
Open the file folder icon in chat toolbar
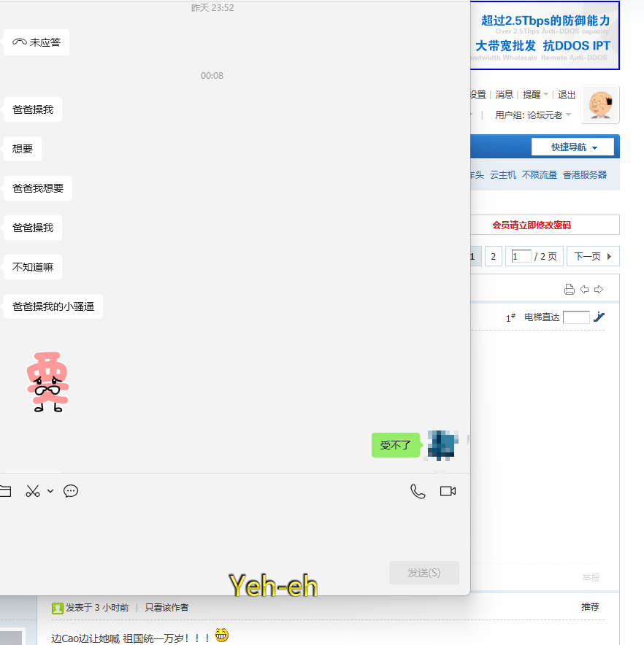pyautogui.click(x=5, y=491)
